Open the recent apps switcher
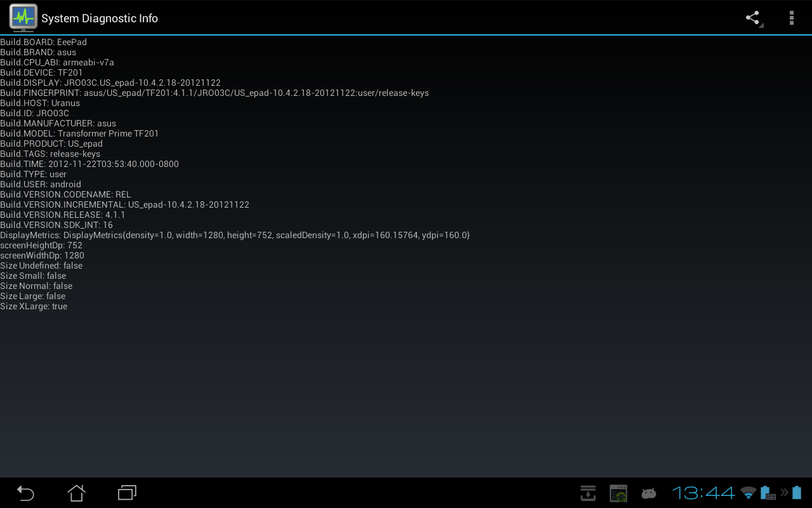The image size is (812, 508). tap(127, 493)
